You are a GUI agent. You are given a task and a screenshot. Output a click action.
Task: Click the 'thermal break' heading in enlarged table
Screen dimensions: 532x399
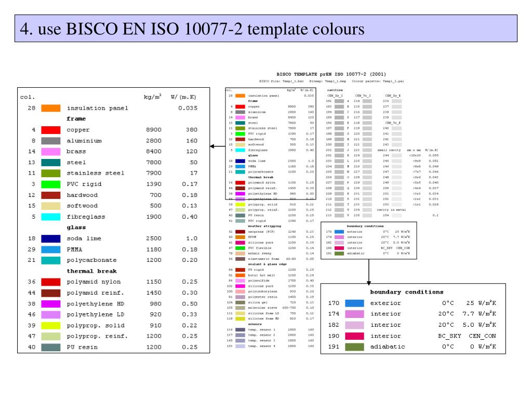click(91, 271)
